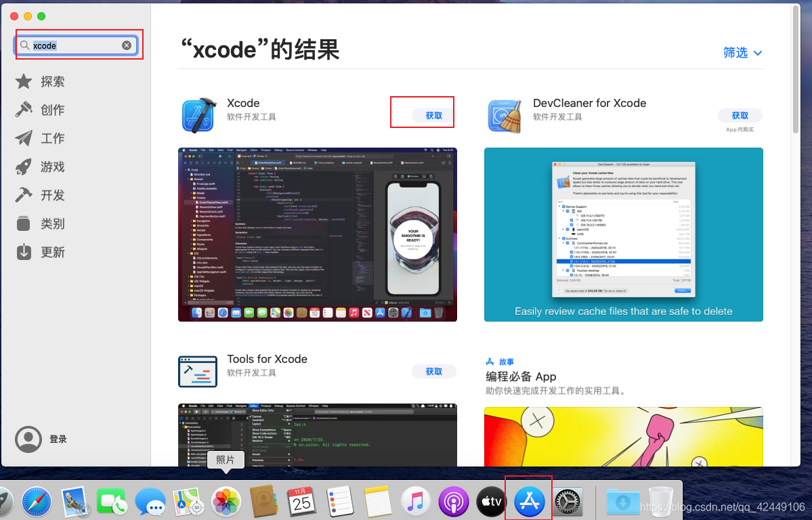Open Contacts from the Dock
This screenshot has width=812, height=520.
pyautogui.click(x=264, y=502)
